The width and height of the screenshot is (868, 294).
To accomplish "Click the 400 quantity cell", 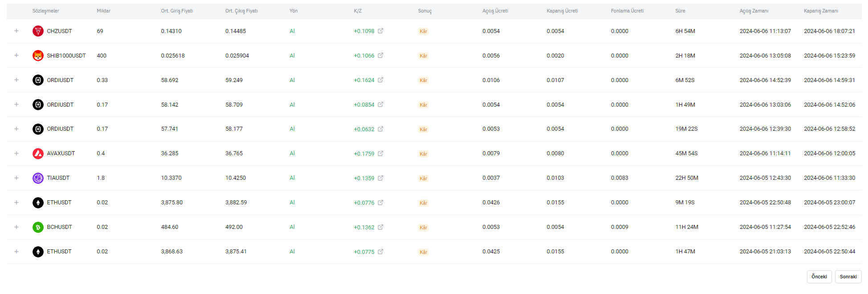I will click(102, 56).
